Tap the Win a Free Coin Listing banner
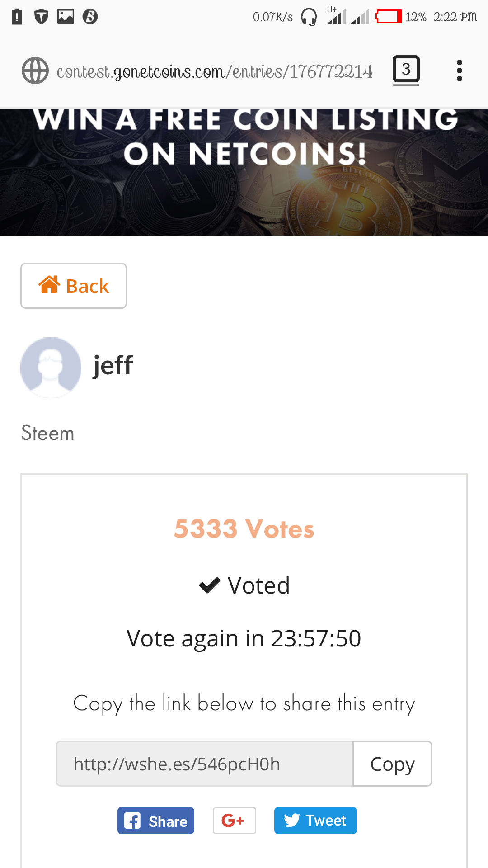488x868 pixels. [244, 172]
